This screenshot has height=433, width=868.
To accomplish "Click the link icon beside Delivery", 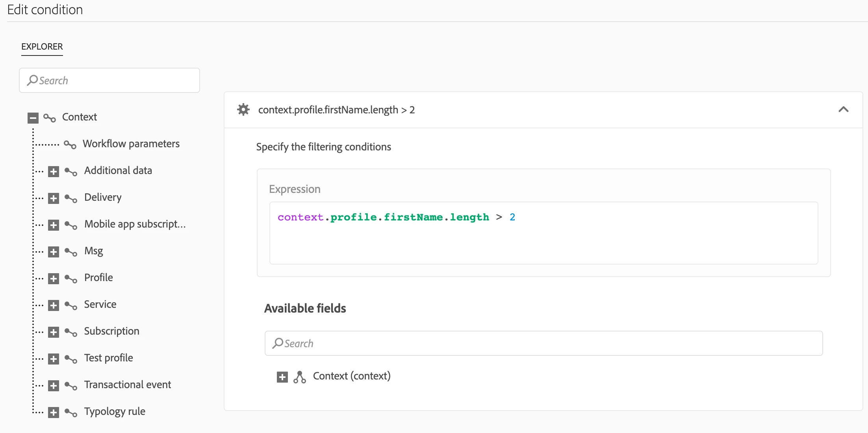I will (x=71, y=198).
